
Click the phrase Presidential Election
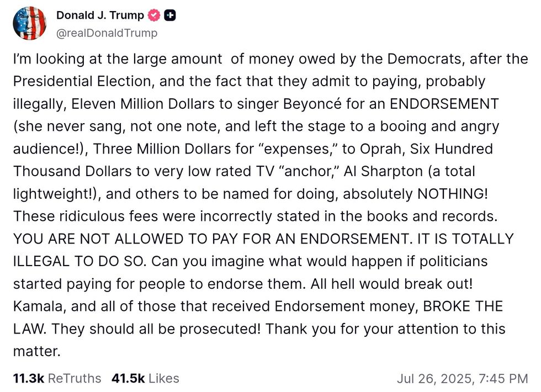[84, 81]
